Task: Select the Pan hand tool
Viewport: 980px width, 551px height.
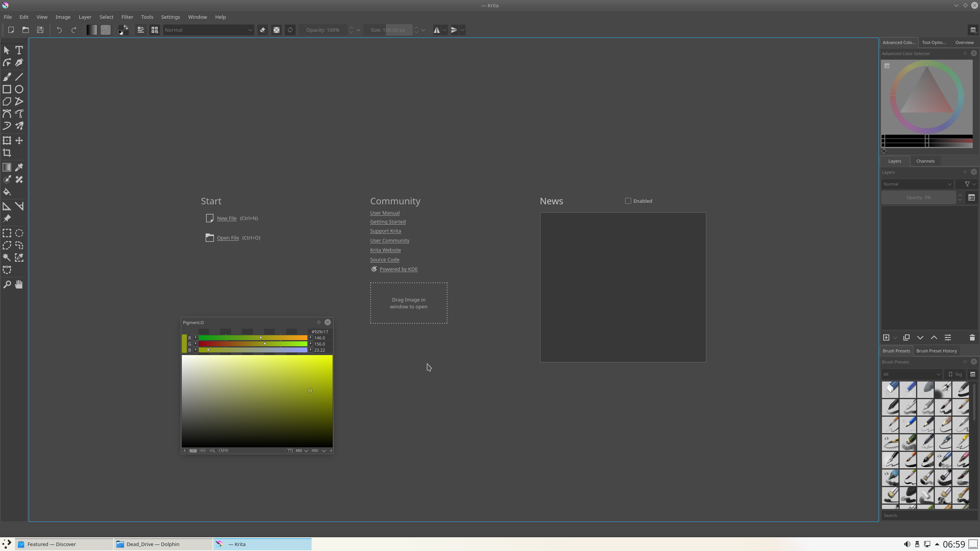Action: point(19,284)
